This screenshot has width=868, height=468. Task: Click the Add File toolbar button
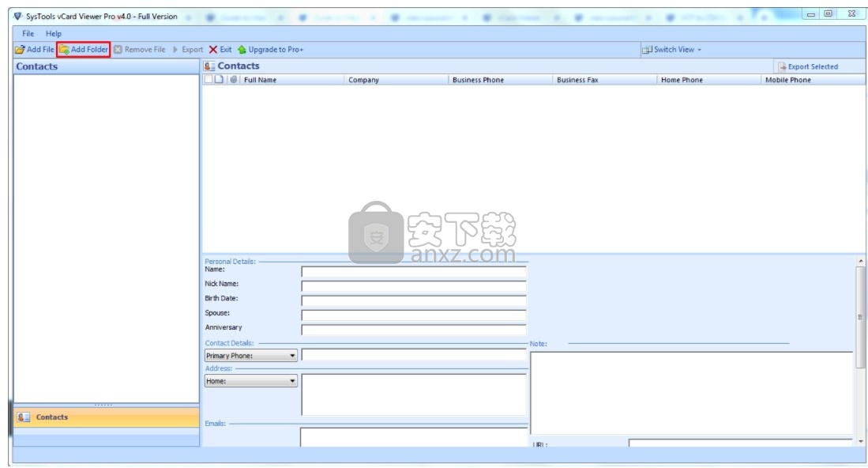[x=34, y=49]
